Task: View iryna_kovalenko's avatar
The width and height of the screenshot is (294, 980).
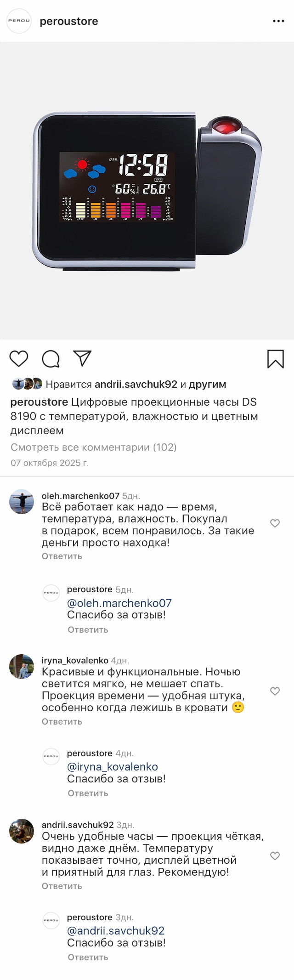Action: pyautogui.click(x=22, y=667)
